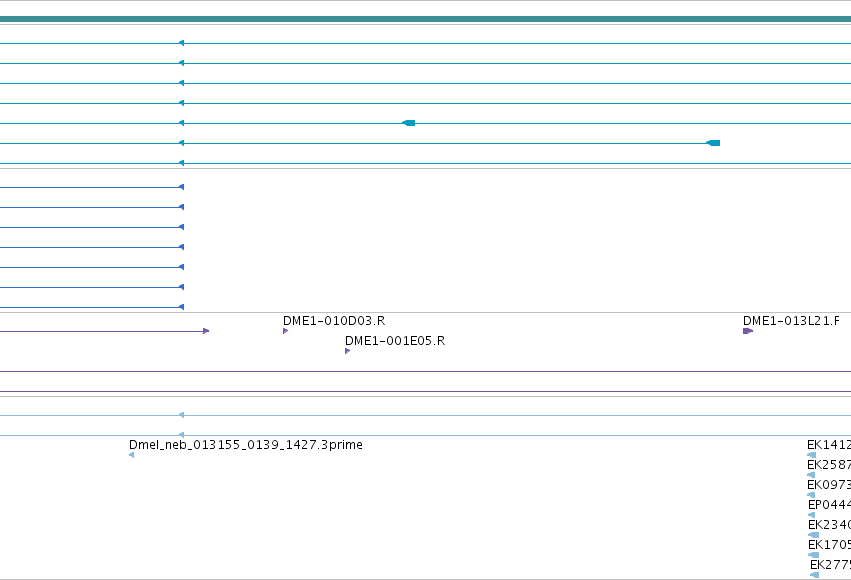The image size is (851, 580).
Task: Select the purple arrow glyph under DME1-001E05.R
Action: click(x=347, y=351)
